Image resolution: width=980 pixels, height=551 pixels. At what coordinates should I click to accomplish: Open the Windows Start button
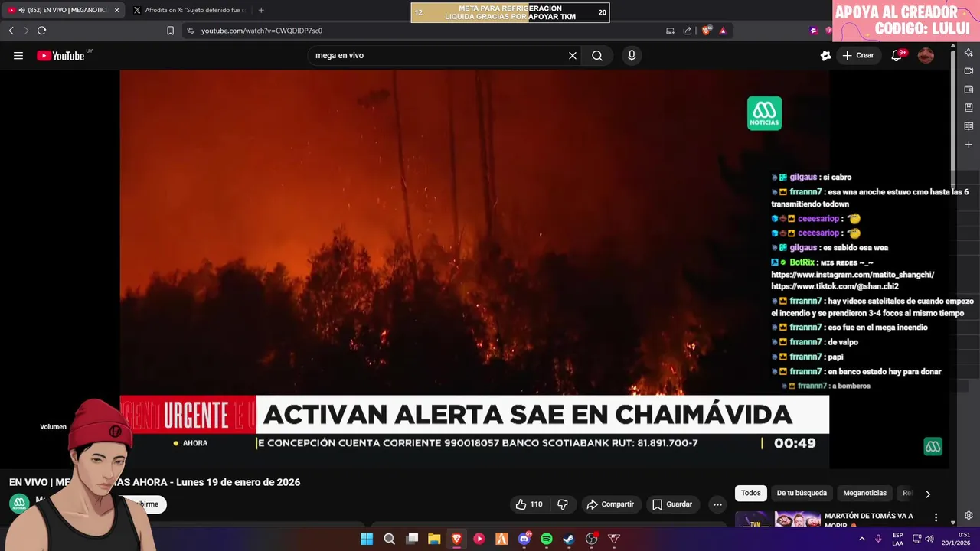(x=367, y=539)
